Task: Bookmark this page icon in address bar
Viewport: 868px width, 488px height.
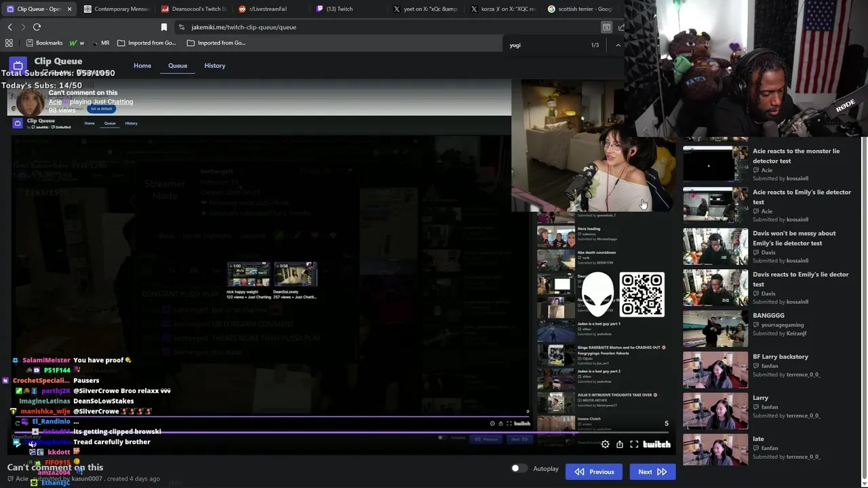Action: click(164, 27)
